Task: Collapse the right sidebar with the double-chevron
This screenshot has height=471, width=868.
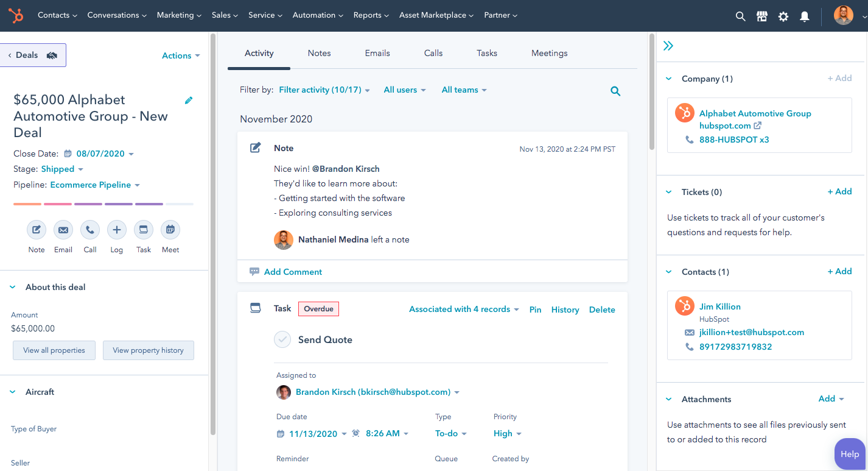Action: tap(668, 45)
